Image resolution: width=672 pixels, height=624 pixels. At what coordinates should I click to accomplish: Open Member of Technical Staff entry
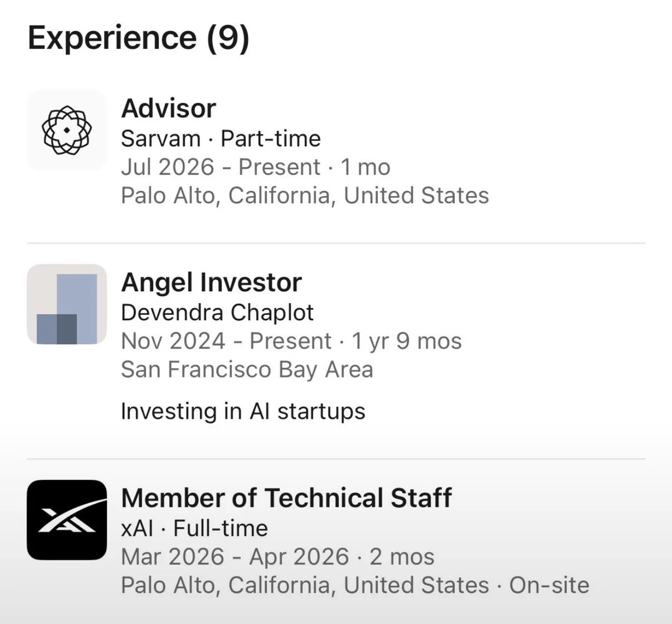286,498
